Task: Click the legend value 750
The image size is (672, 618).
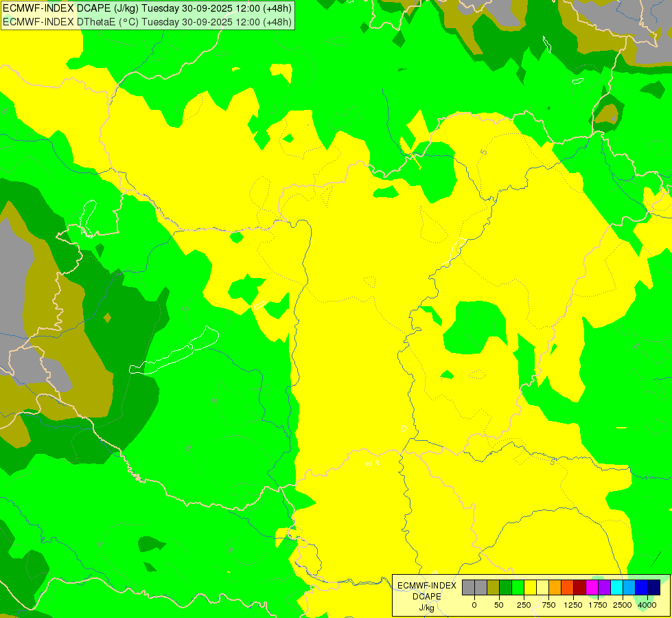Action: [x=548, y=605]
